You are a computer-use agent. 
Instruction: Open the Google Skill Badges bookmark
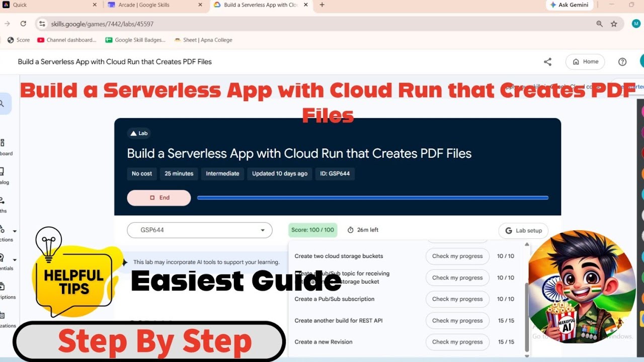coord(135,40)
